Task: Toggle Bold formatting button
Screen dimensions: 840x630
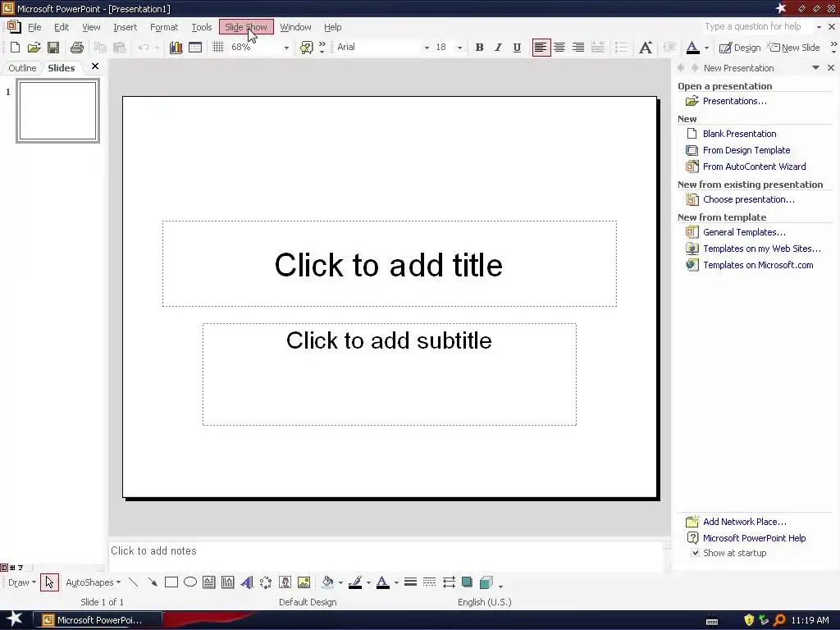Action: [479, 48]
